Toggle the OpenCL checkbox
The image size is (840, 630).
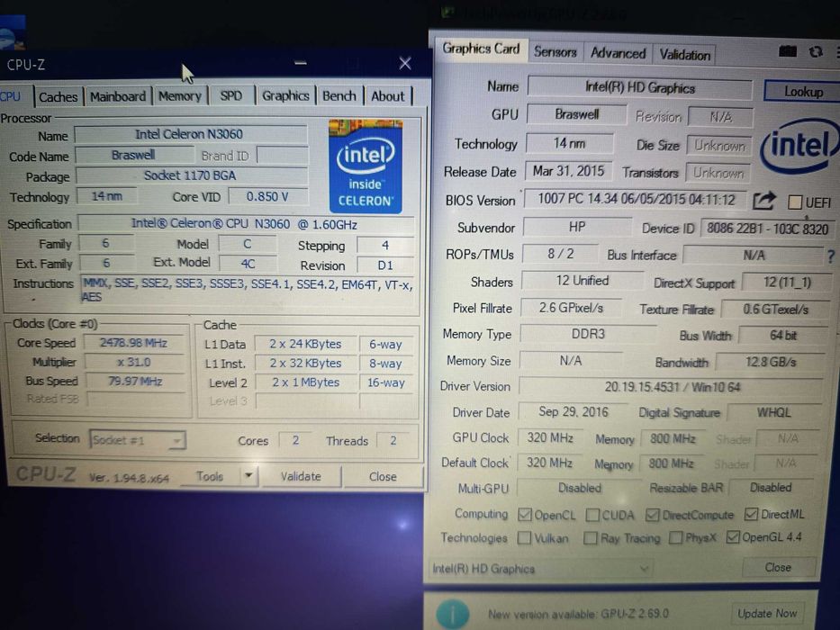pyautogui.click(x=525, y=515)
